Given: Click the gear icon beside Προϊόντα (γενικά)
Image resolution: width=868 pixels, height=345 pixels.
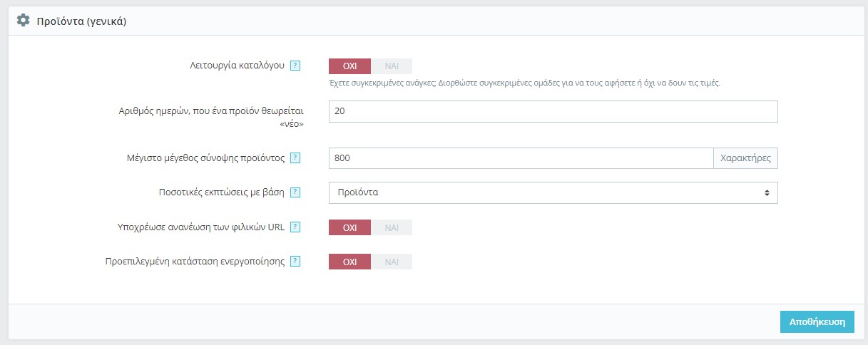Looking at the screenshot, I should pyautogui.click(x=23, y=21).
